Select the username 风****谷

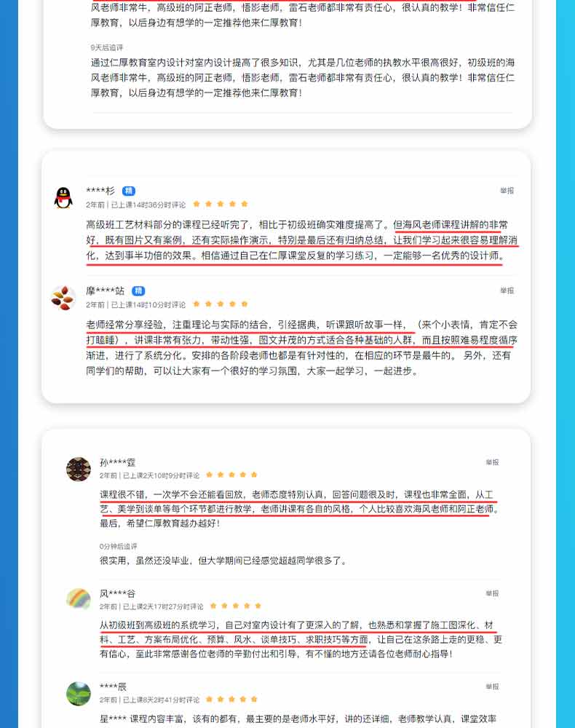tap(117, 593)
